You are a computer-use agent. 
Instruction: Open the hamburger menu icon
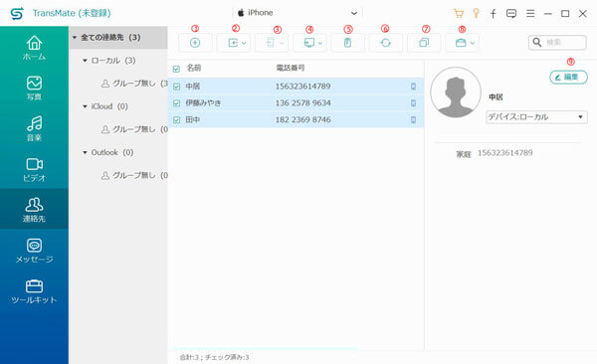point(530,14)
